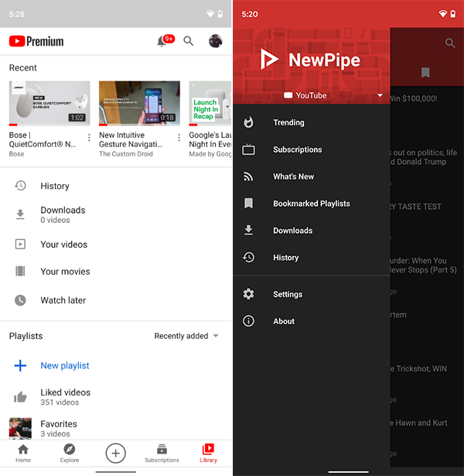464x476 pixels.
Task: Tap the Trending flame icon in NewPipe
Action: click(248, 122)
